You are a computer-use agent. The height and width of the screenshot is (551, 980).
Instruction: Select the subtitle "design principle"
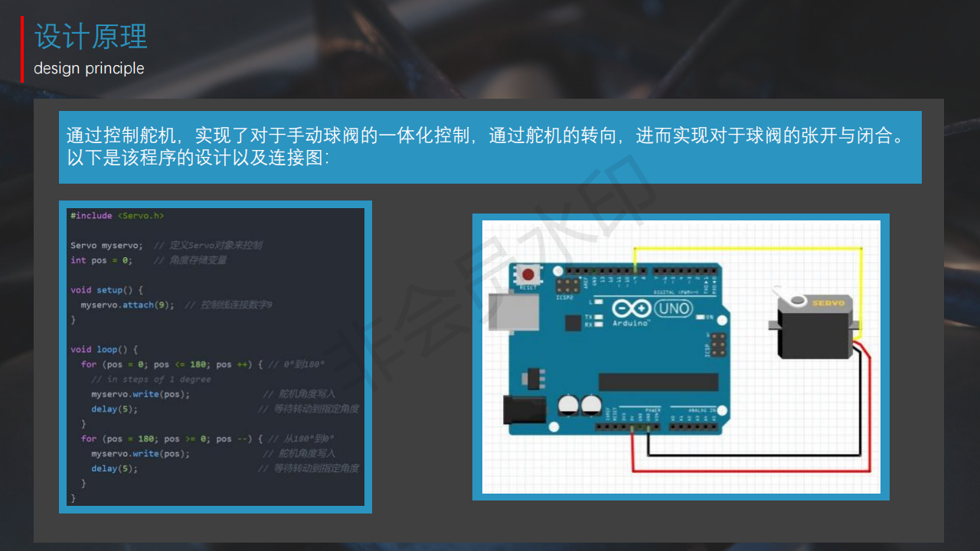(89, 68)
